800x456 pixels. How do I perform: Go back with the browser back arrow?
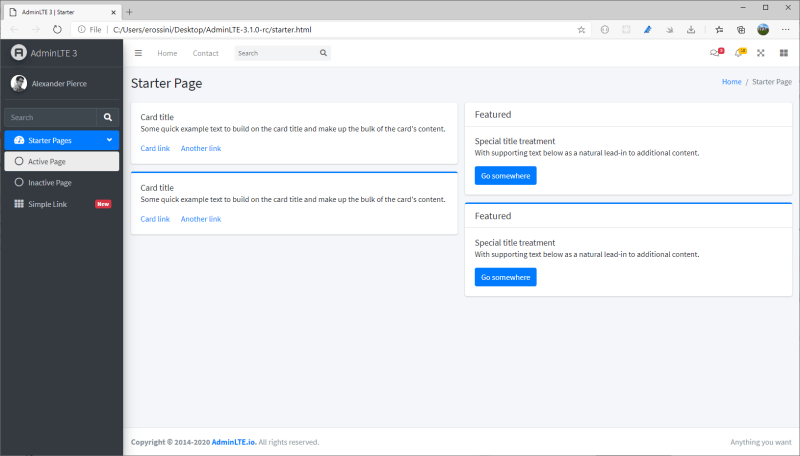point(14,30)
